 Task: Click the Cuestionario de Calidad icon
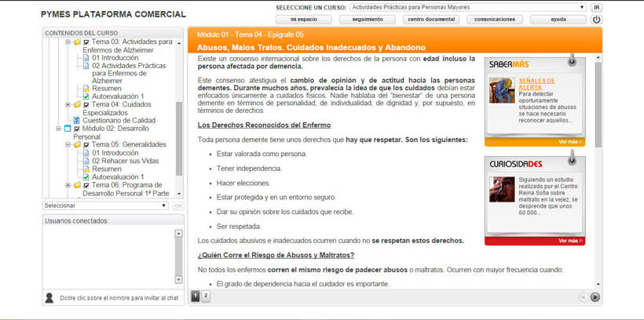click(x=76, y=121)
